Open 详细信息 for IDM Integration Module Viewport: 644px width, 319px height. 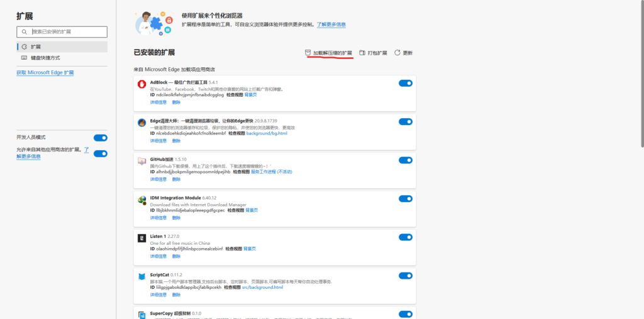(x=158, y=218)
